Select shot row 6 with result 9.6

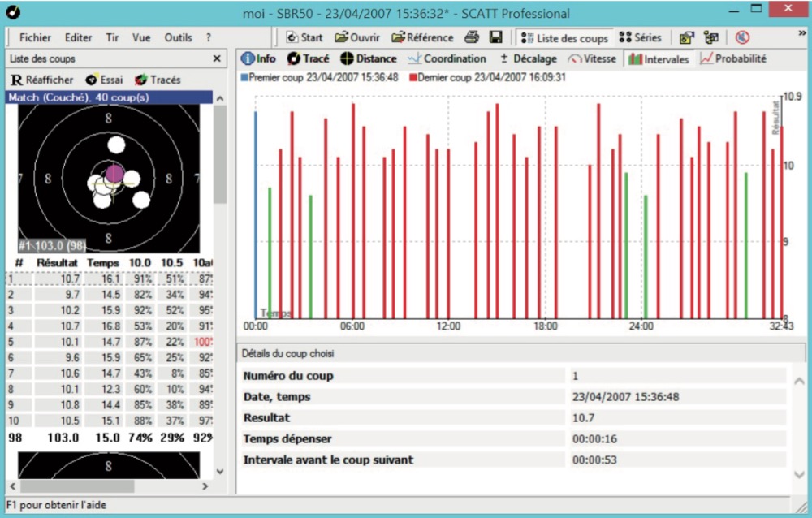click(110, 357)
